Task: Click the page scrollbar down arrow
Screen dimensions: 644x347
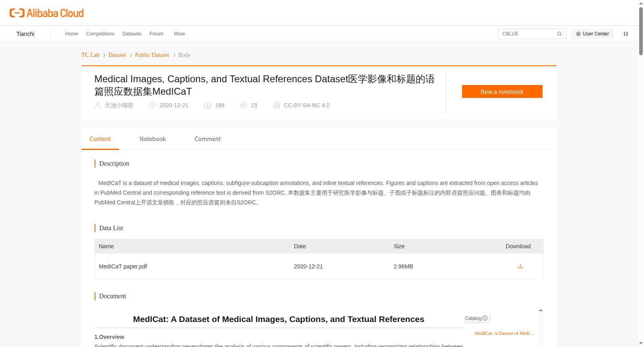Action: pyautogui.click(x=641, y=343)
